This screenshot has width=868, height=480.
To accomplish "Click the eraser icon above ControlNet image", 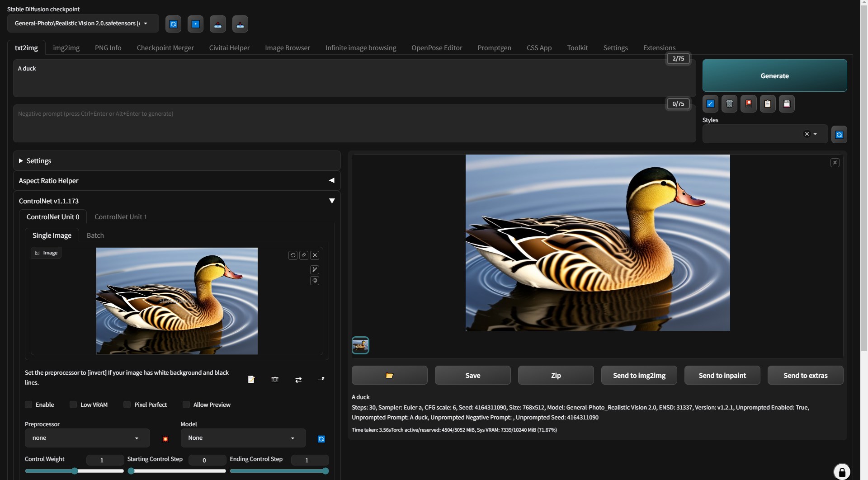I will pyautogui.click(x=304, y=255).
